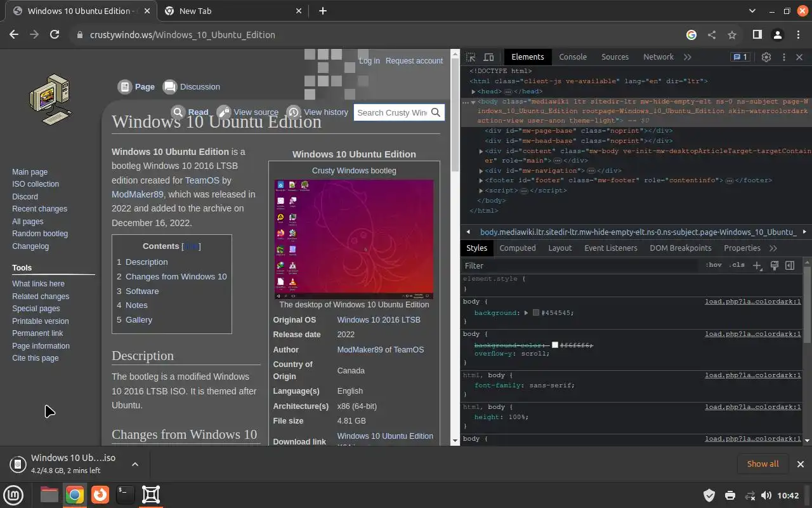Click View source on the wiki page
812x508 pixels.
[x=248, y=112]
